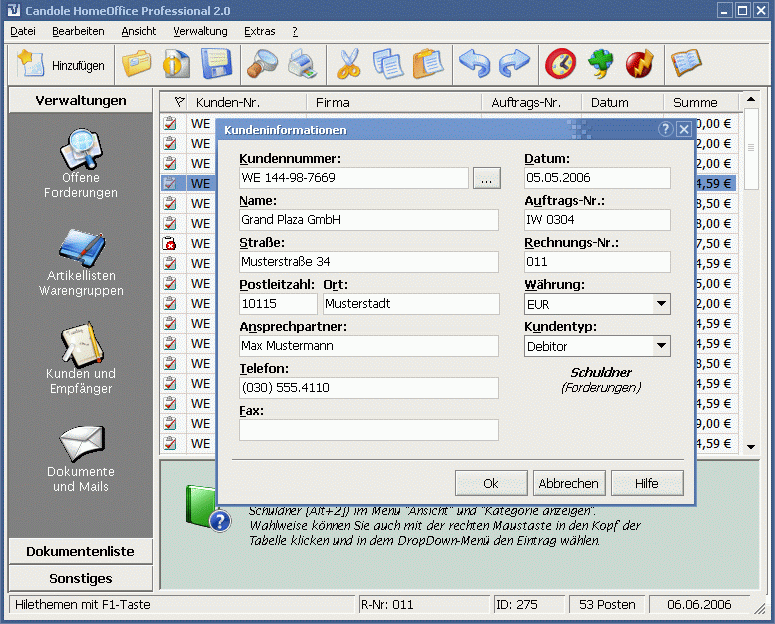
Task: Click the save floppy disk icon
Action: point(216,65)
